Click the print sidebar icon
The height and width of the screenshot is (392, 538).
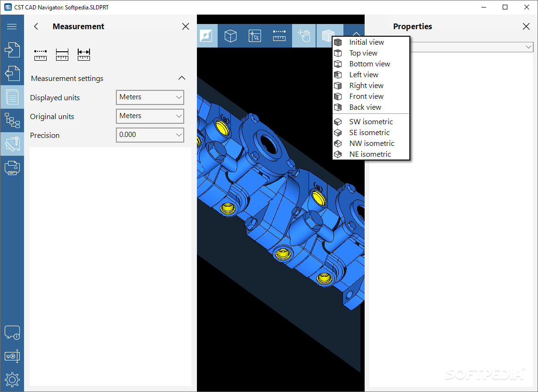coord(12,168)
